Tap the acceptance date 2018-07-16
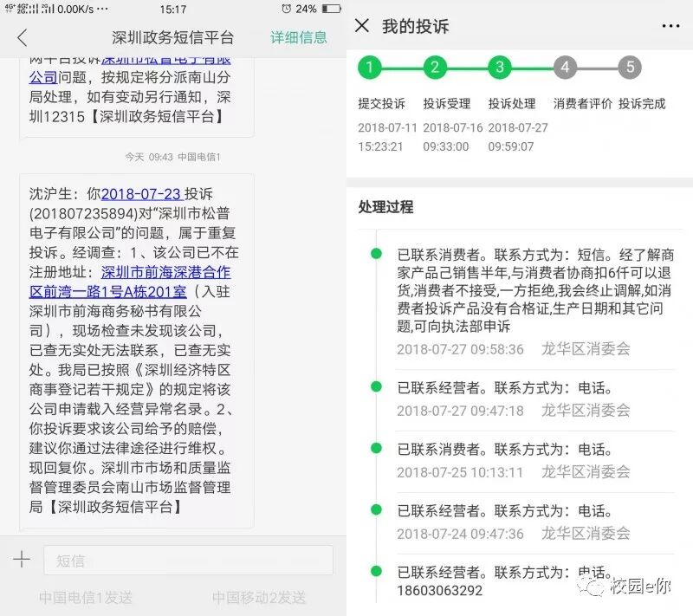Image resolution: width=693 pixels, height=616 pixels. tap(452, 127)
